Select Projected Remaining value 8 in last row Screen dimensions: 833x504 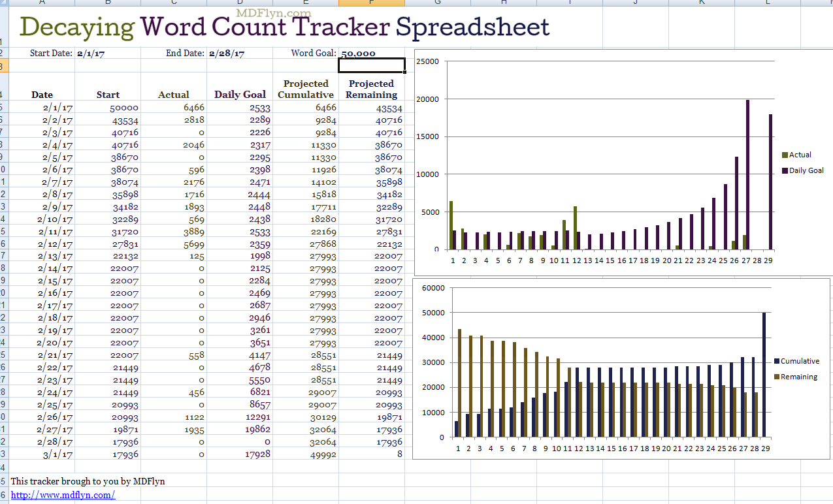click(399, 455)
